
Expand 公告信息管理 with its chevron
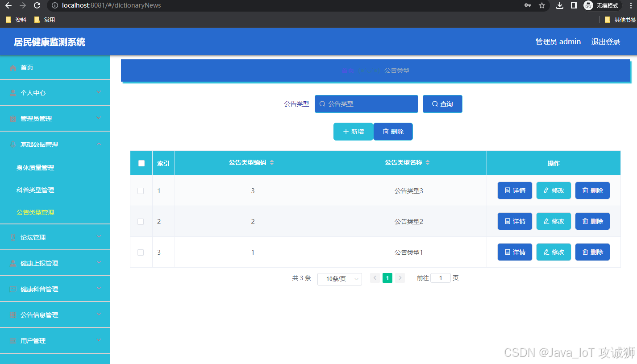point(99,314)
